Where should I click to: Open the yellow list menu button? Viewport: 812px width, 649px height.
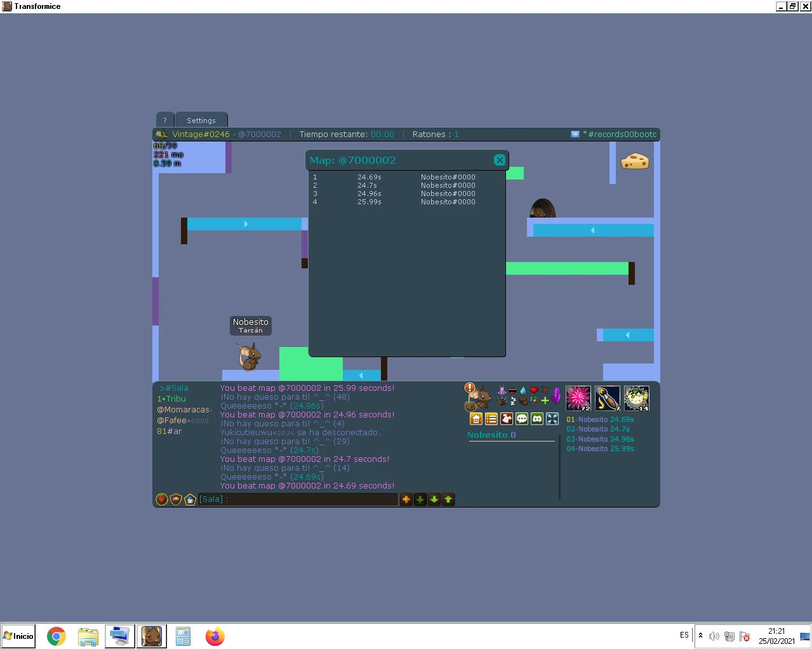click(x=491, y=419)
